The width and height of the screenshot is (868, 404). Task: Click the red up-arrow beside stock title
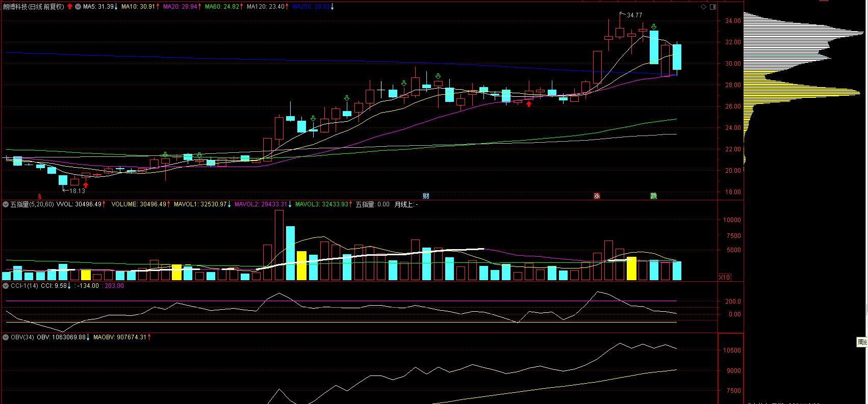(x=70, y=7)
